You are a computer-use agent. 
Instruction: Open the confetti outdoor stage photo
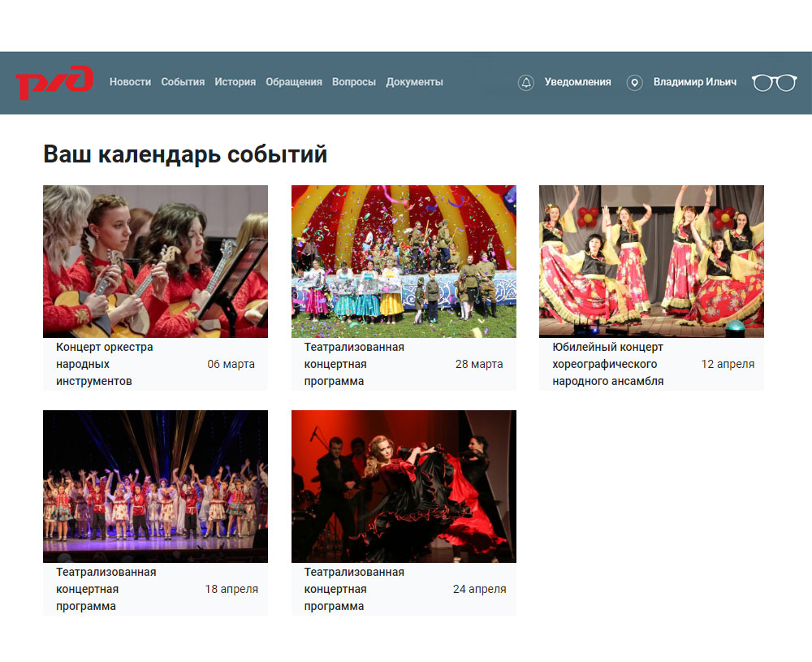(404, 261)
